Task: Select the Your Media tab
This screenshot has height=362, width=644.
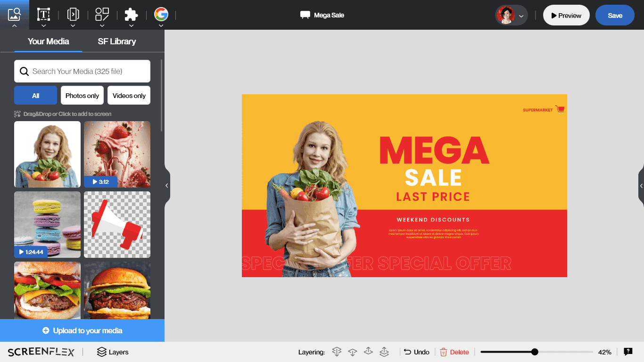Action: [48, 41]
